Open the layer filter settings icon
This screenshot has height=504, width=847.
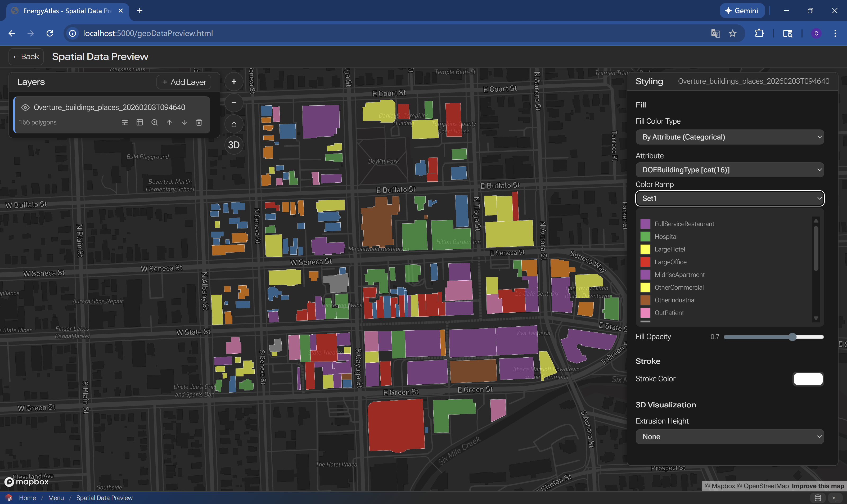click(125, 122)
